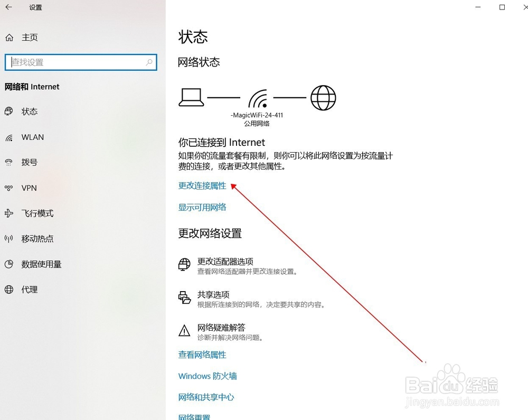Open 共享选项 sharing options

point(213,294)
